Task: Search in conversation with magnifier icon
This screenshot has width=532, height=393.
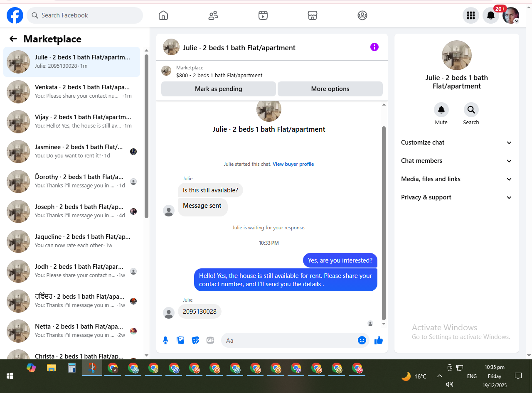Action: pos(471,110)
